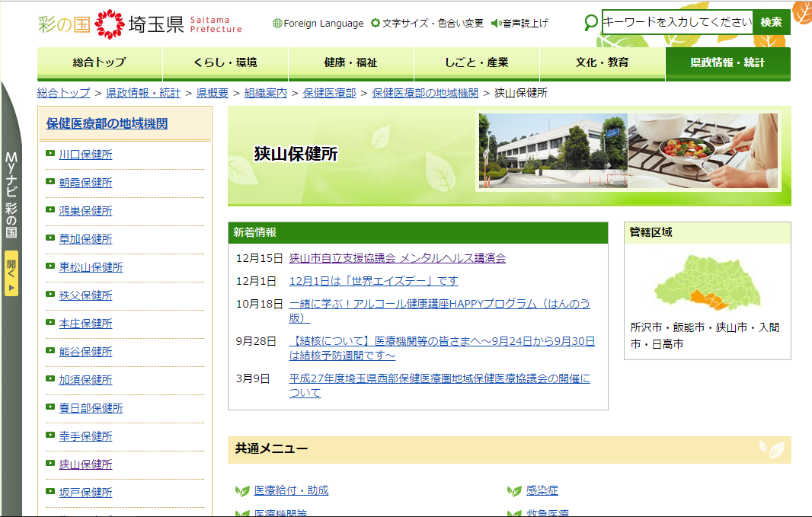Image resolution: width=812 pixels, height=517 pixels.
Task: Click the leaf icon beside 医療給付・助成
Action: click(x=242, y=491)
